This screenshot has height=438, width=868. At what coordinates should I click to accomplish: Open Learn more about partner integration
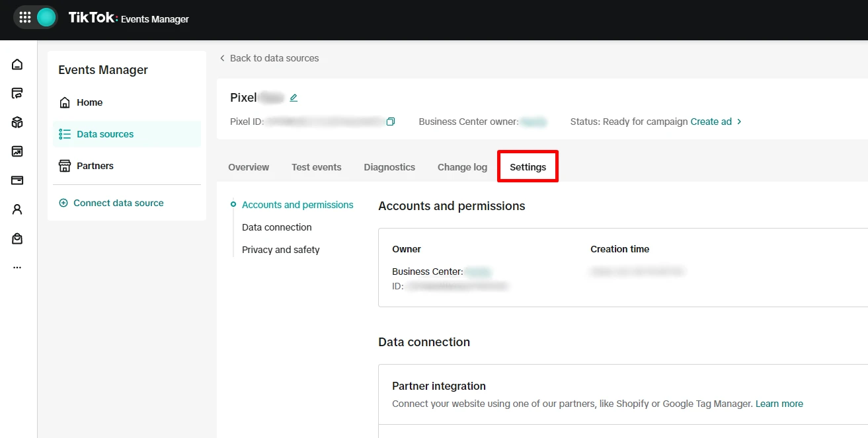tap(779, 404)
